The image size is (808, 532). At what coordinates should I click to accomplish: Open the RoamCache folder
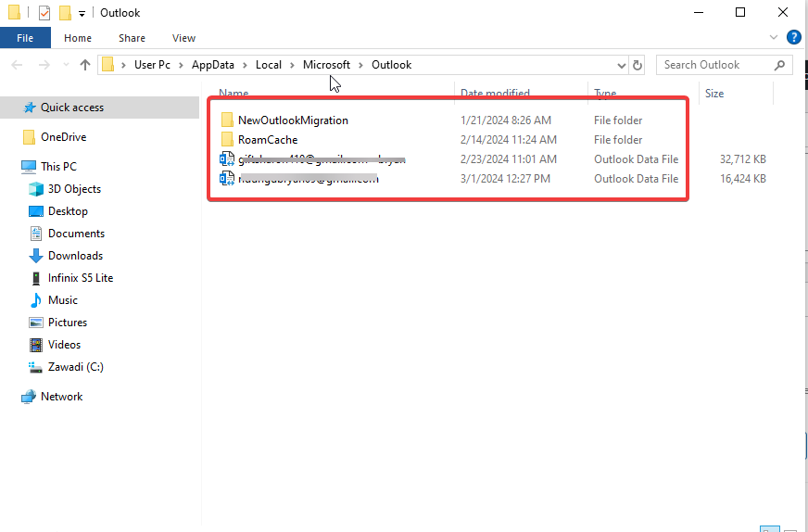(x=267, y=140)
